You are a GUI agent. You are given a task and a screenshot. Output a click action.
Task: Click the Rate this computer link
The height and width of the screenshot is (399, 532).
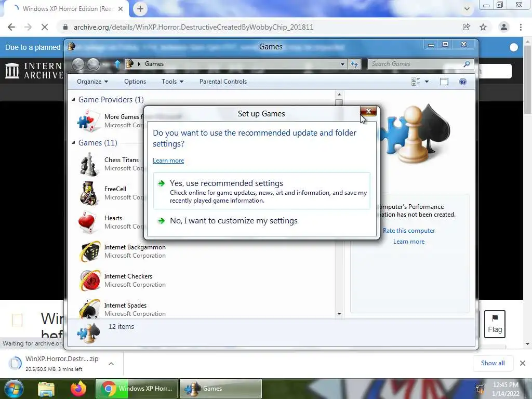point(409,231)
